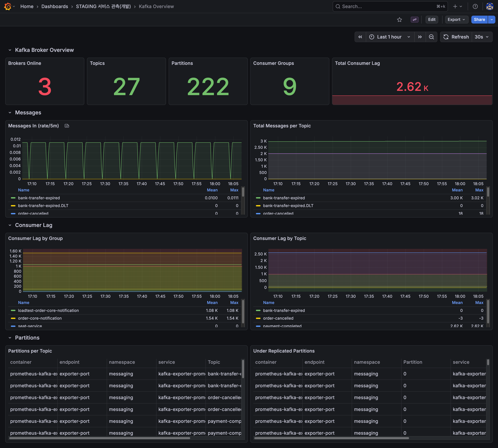Toggle order-cancelled series in Consumer Lag by Topic
This screenshot has height=448, width=498.
(278, 318)
